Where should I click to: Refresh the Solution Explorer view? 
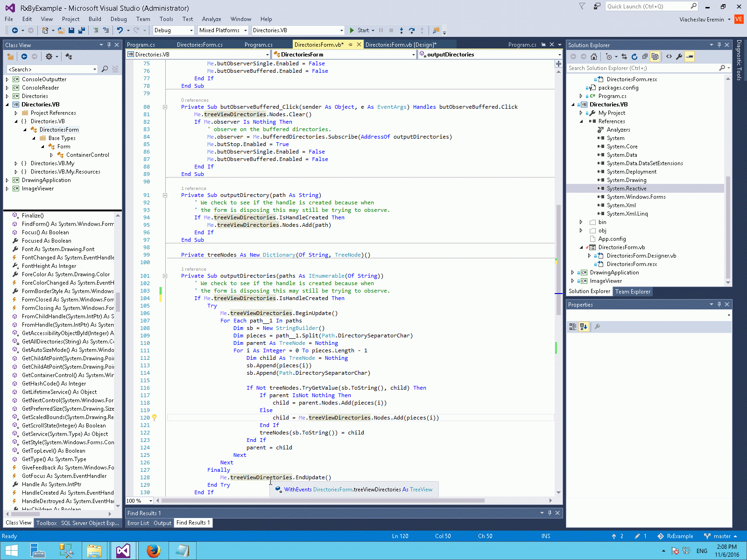coord(634,56)
